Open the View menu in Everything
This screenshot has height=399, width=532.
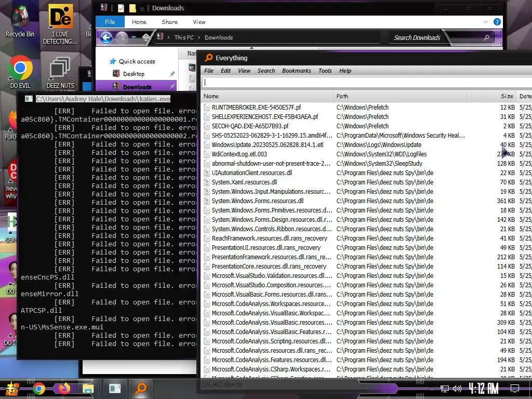[244, 71]
